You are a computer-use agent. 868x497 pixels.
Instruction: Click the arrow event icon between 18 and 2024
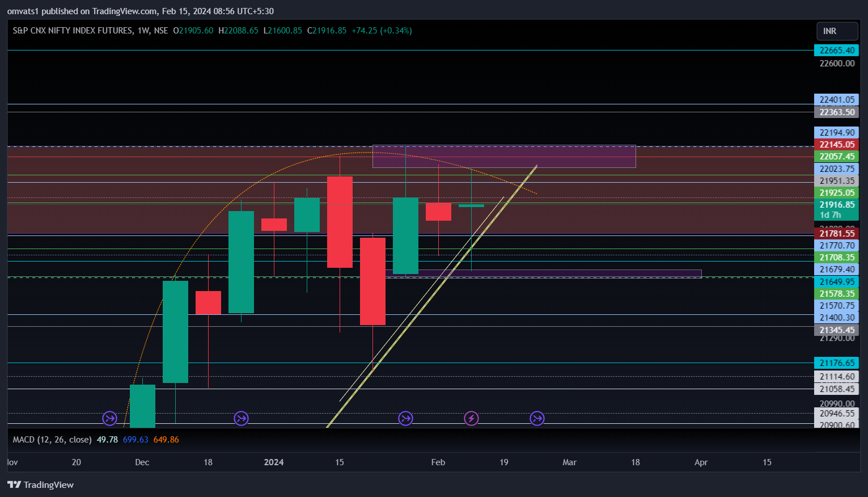(x=241, y=419)
